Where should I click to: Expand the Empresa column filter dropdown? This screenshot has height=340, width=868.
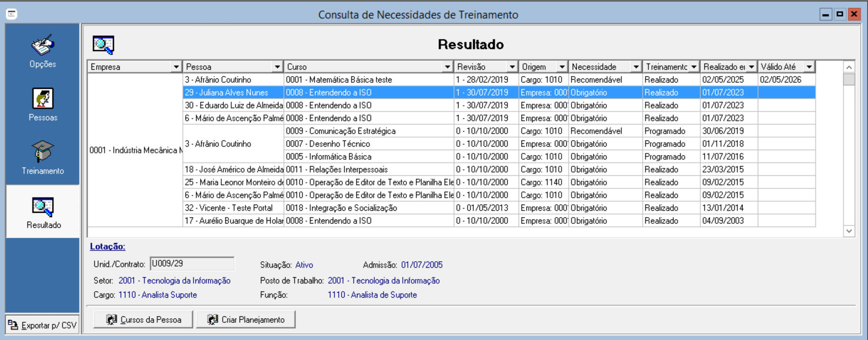tap(176, 67)
